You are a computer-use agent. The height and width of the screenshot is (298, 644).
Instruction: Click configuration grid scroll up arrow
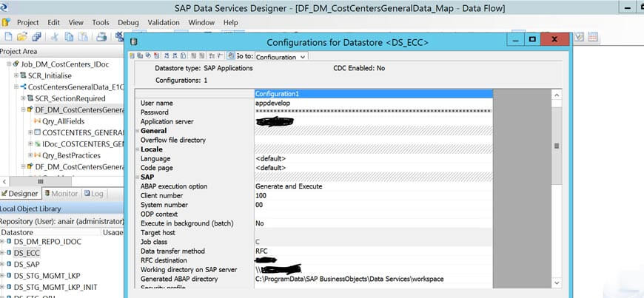coord(557,95)
